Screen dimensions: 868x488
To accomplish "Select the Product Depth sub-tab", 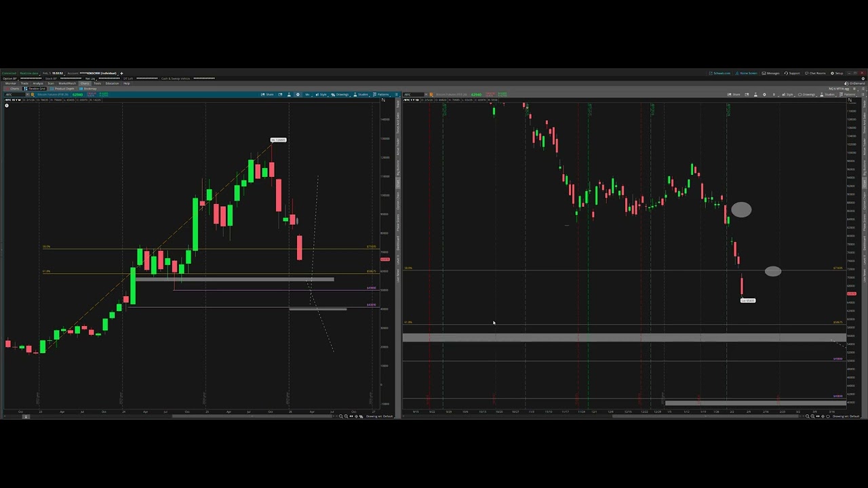I will (62, 89).
